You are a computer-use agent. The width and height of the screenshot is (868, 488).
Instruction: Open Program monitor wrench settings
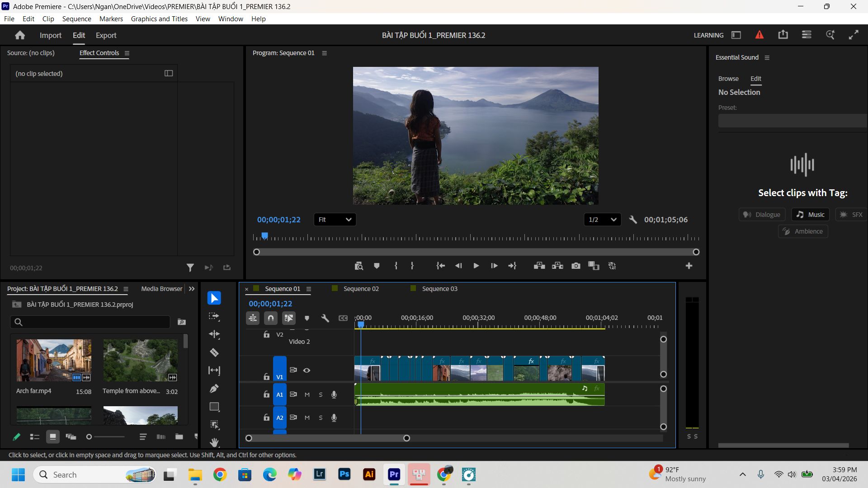633,220
